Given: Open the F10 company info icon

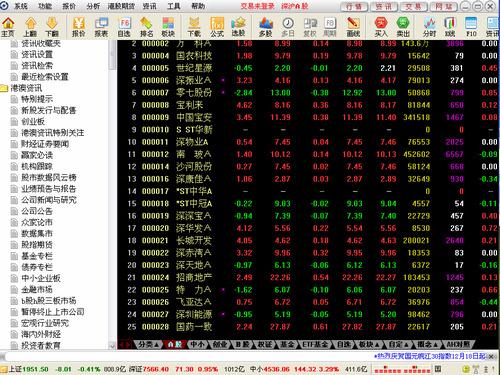Looking at the screenshot, I should tap(471, 27).
